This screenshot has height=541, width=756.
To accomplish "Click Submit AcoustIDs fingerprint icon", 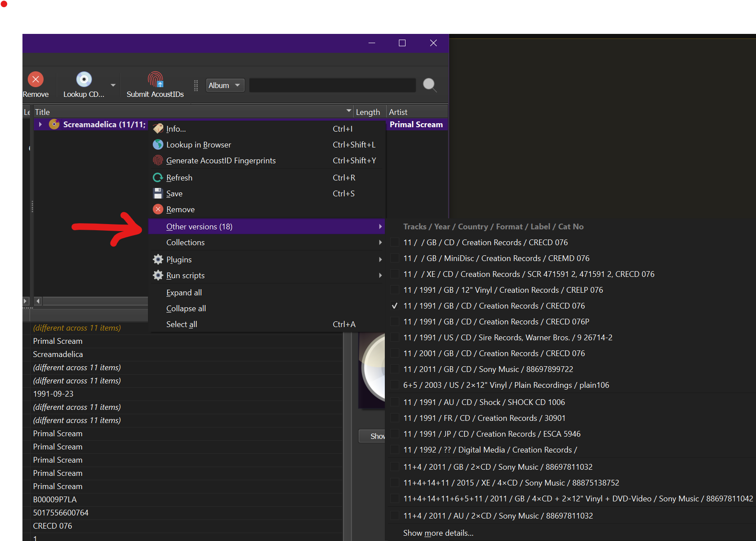I will click(155, 79).
